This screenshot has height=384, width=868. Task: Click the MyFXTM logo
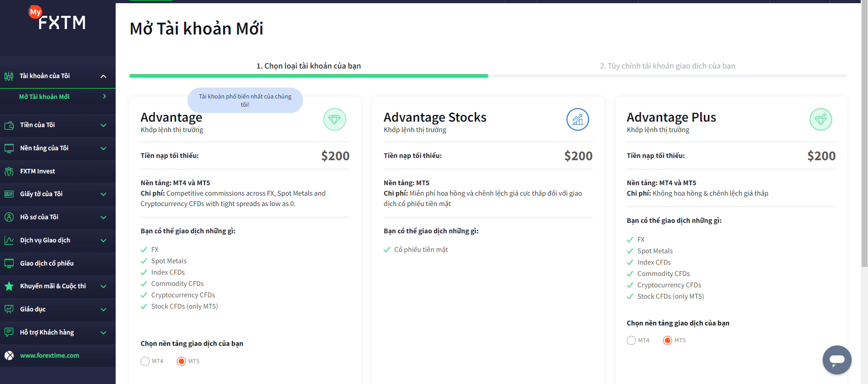coord(57,19)
